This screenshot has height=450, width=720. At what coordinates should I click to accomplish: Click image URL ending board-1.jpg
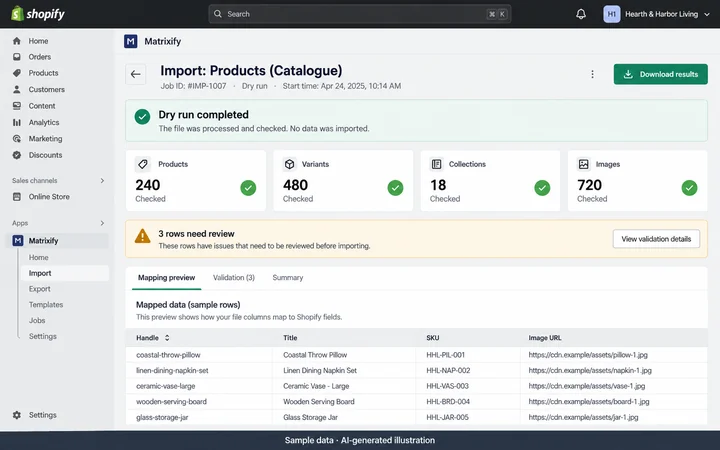[589, 402]
